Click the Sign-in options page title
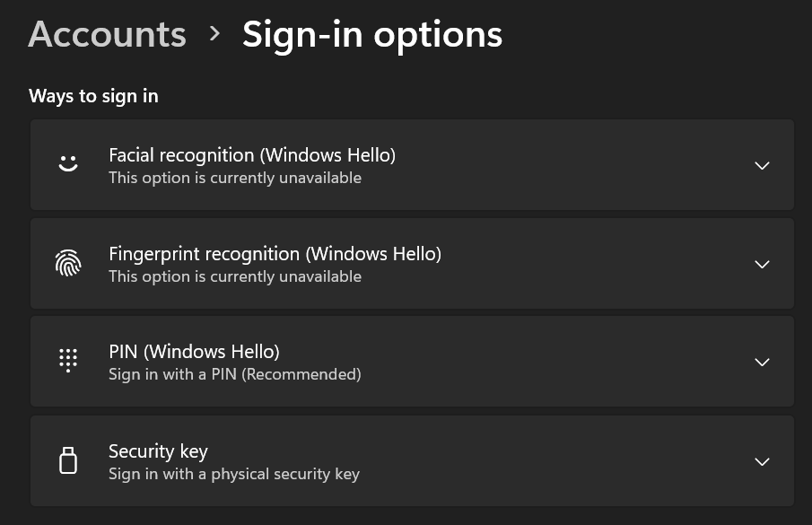812x525 pixels. coord(371,34)
